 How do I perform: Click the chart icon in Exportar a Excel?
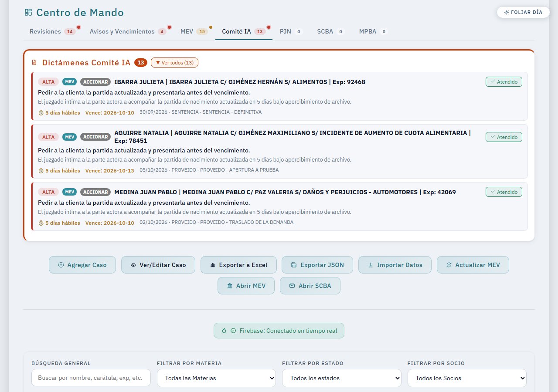pos(213,265)
